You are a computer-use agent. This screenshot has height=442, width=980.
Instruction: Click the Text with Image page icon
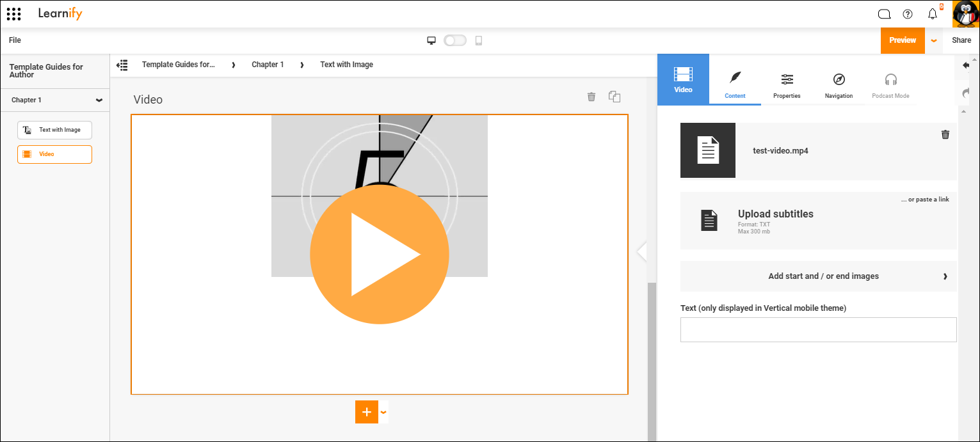click(27, 130)
